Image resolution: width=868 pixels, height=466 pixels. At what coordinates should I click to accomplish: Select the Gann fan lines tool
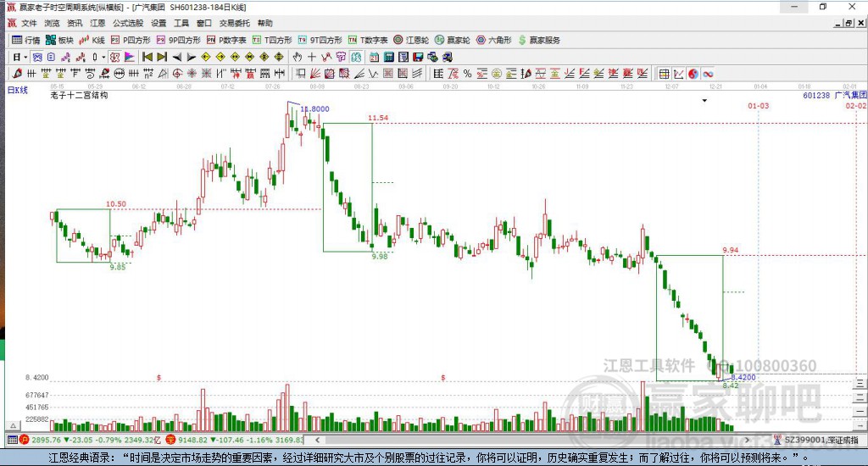click(x=315, y=74)
